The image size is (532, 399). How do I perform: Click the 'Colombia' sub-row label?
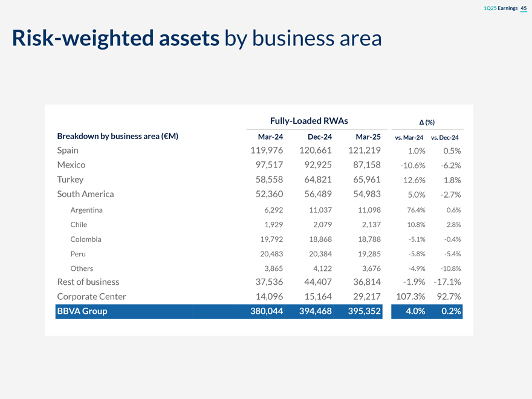(x=85, y=239)
